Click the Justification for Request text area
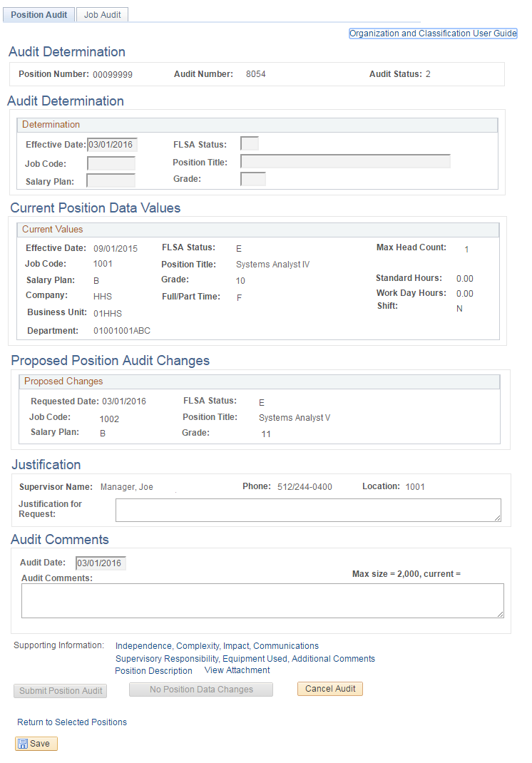The image size is (532, 763). [x=308, y=510]
